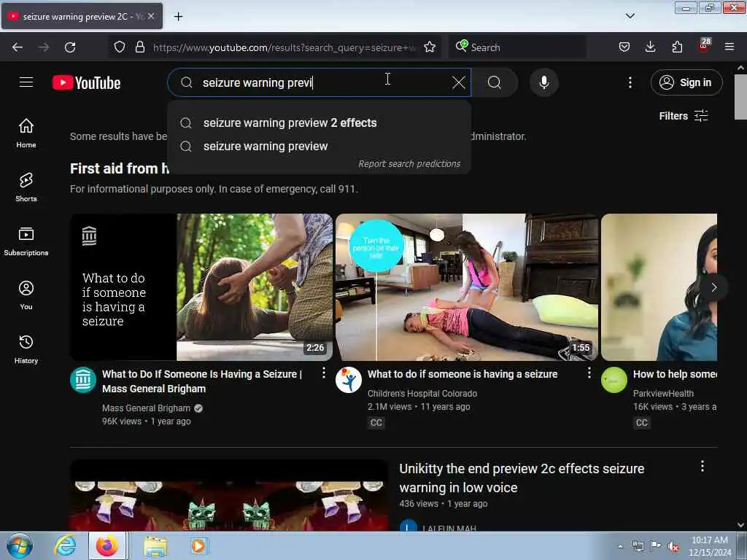Open Children's Hospital Colorado channel name link

point(422,394)
